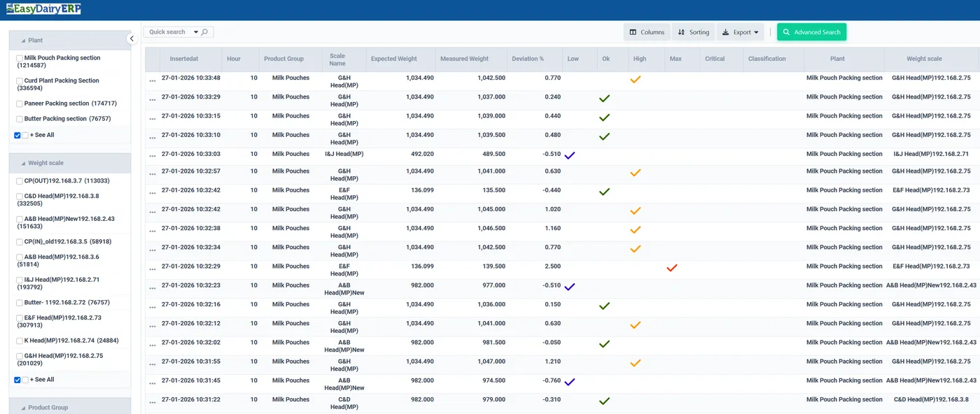Viewport: 980px width, 414px height.
Task: Expand the Product Group sidebar panel
Action: point(70,407)
